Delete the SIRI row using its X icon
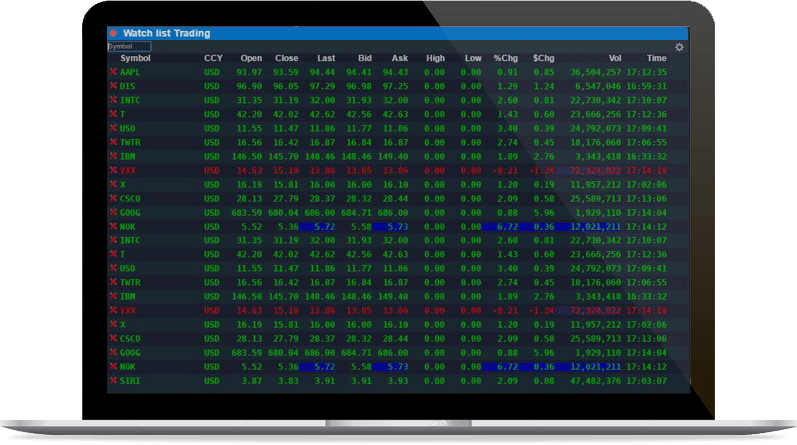 (113, 381)
